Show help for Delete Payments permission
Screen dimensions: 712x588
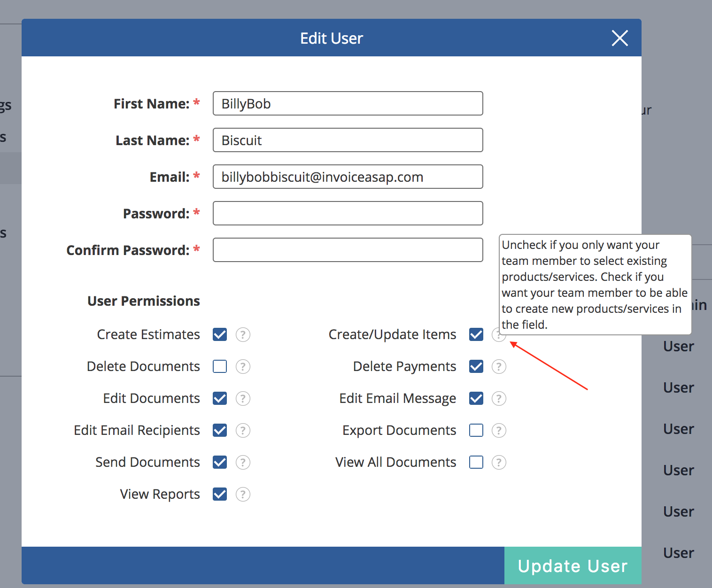pos(499,366)
